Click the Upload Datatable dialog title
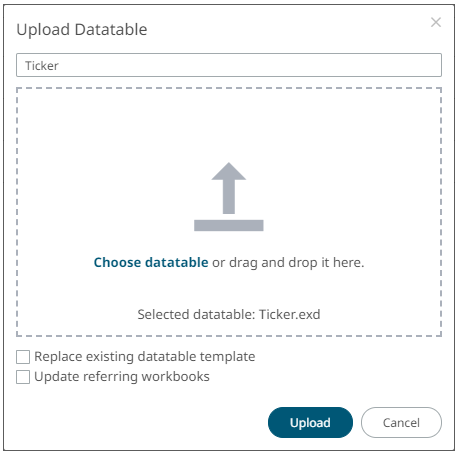This screenshot has height=454, width=459. (82, 29)
